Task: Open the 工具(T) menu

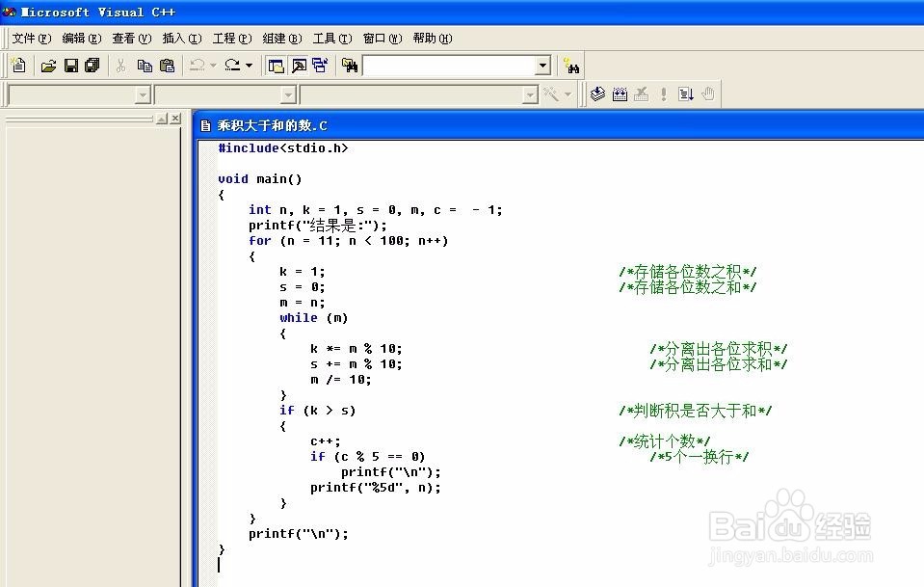Action: [332, 39]
